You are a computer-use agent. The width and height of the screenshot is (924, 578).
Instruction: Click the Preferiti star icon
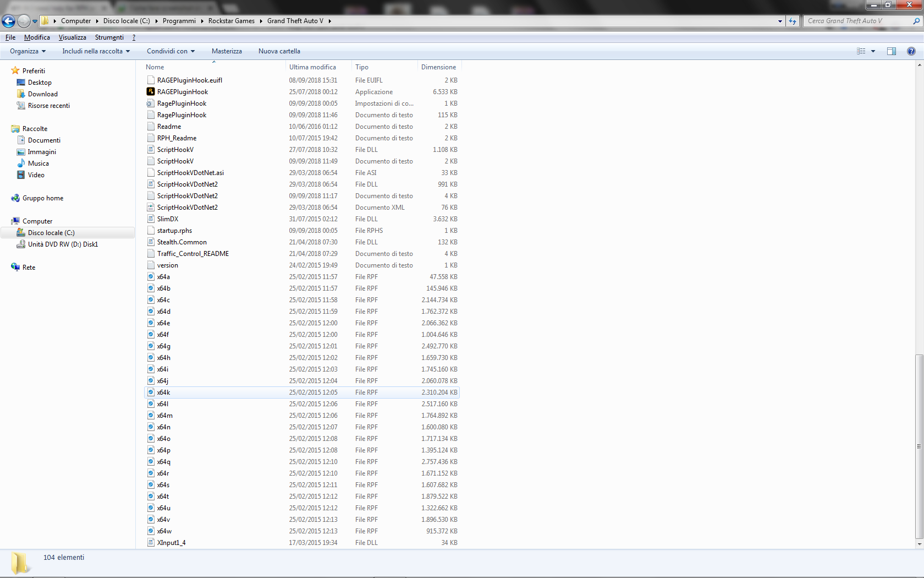15,70
